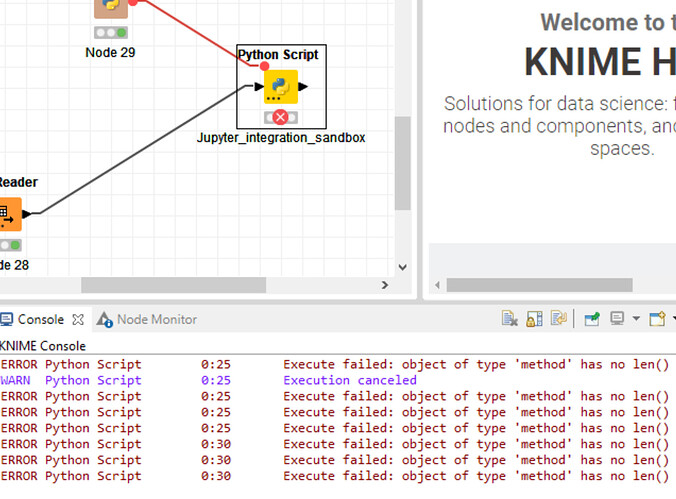The image size is (676, 499).
Task: Click the Python Script node's output port arrow
Action: (x=303, y=87)
